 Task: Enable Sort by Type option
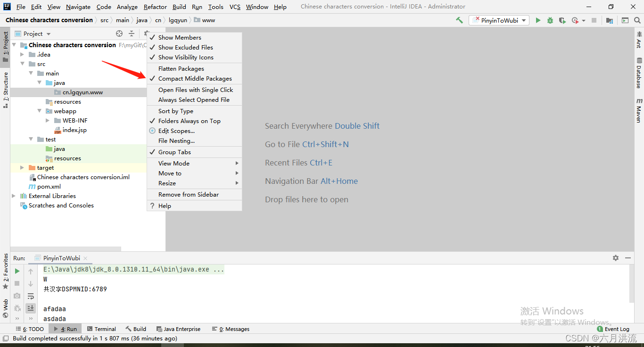[x=194, y=111]
